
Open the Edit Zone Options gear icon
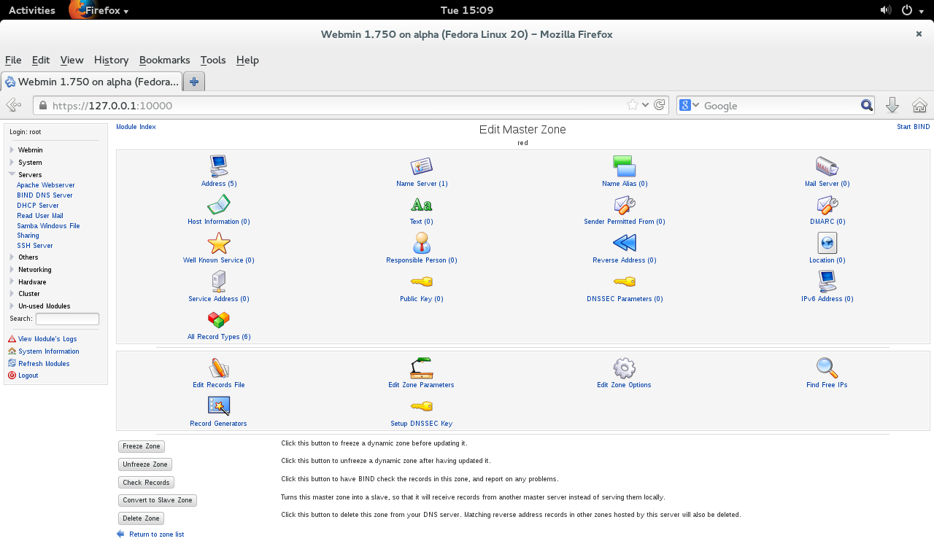pyautogui.click(x=625, y=368)
